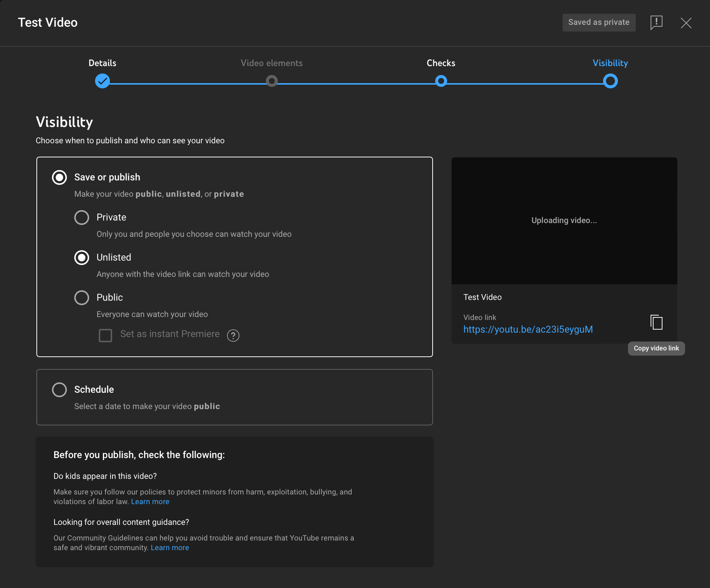Image resolution: width=710 pixels, height=588 pixels.
Task: Click the completed Details step checkmark
Action: 102,81
